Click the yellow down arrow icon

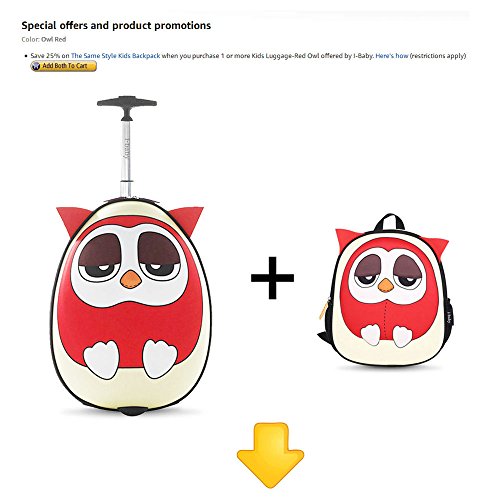[270, 455]
